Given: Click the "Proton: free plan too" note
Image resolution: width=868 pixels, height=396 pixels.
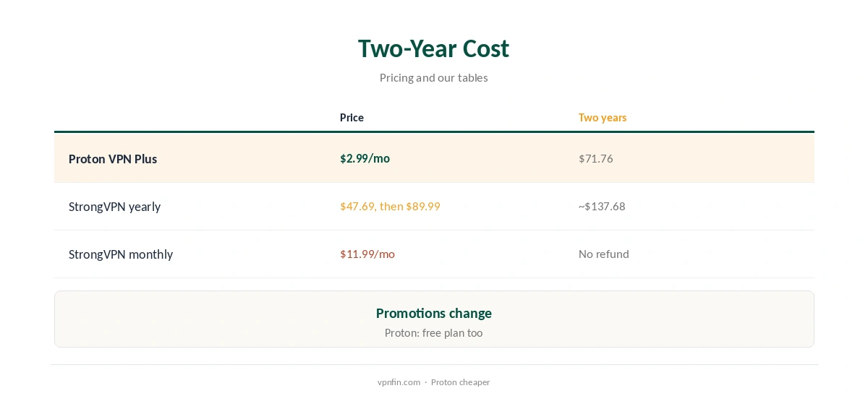Looking at the screenshot, I should tap(433, 333).
